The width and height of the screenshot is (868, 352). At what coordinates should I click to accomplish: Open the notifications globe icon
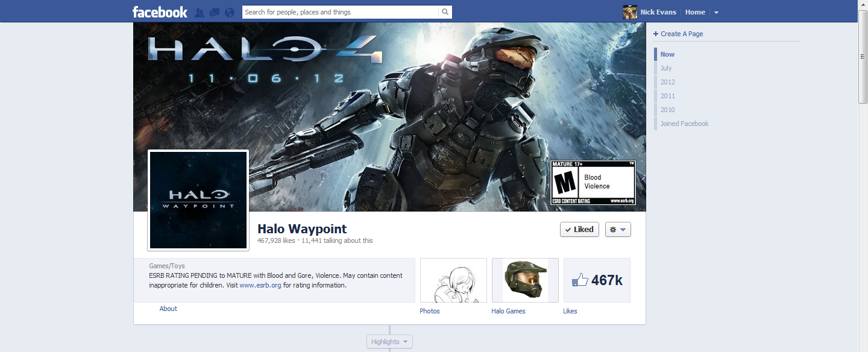[229, 12]
